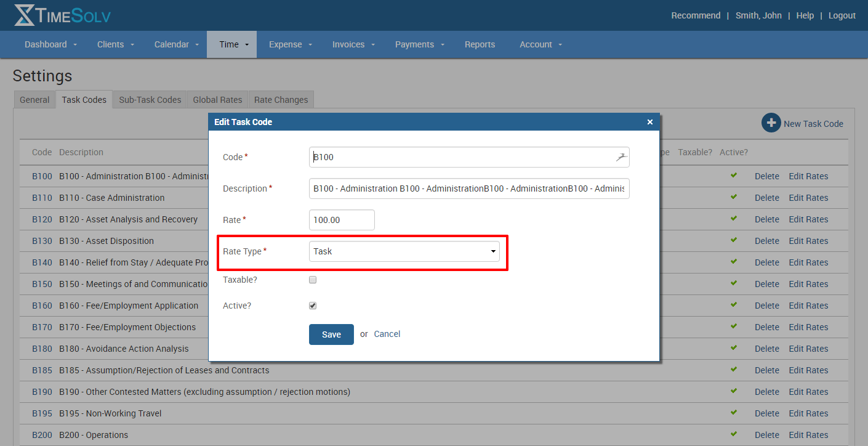
Task: Enable the Taxable checkbox
Action: 312,279
